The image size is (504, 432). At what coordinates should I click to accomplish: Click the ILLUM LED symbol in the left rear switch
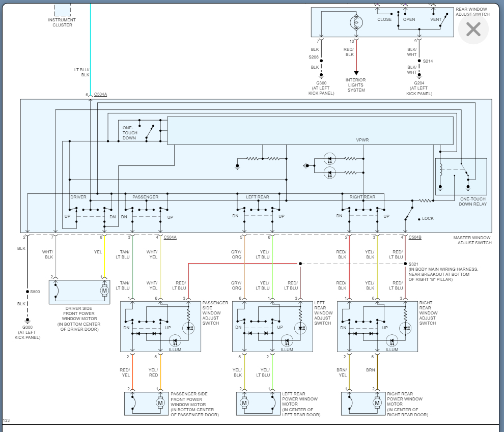(287, 341)
